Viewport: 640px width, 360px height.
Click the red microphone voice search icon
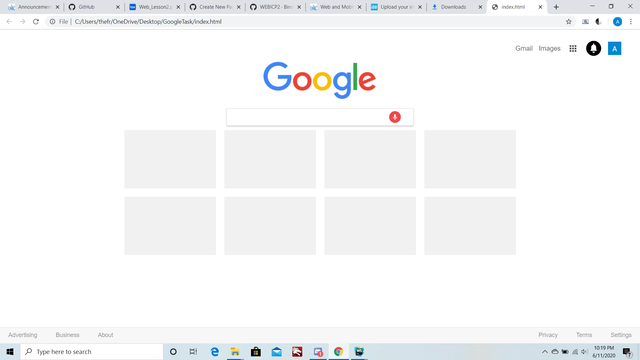click(x=395, y=117)
